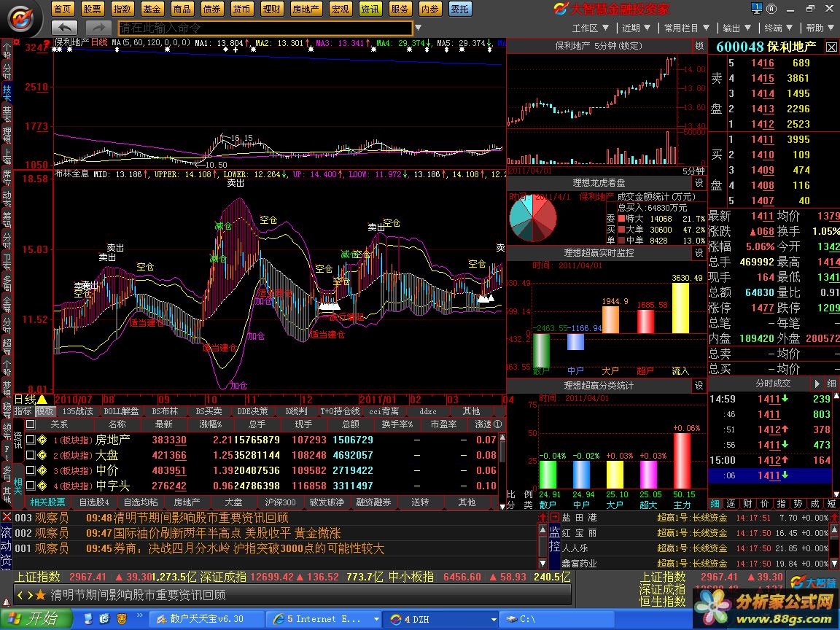Select the 融资融券 bottom tab
This screenshot has width=840, height=630.
pos(373,502)
